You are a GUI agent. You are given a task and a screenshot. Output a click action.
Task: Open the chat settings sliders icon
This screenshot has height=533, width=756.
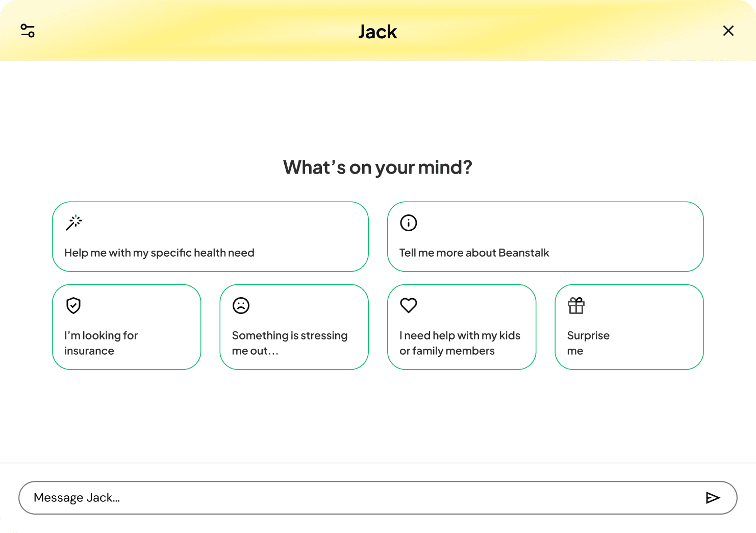[28, 31]
